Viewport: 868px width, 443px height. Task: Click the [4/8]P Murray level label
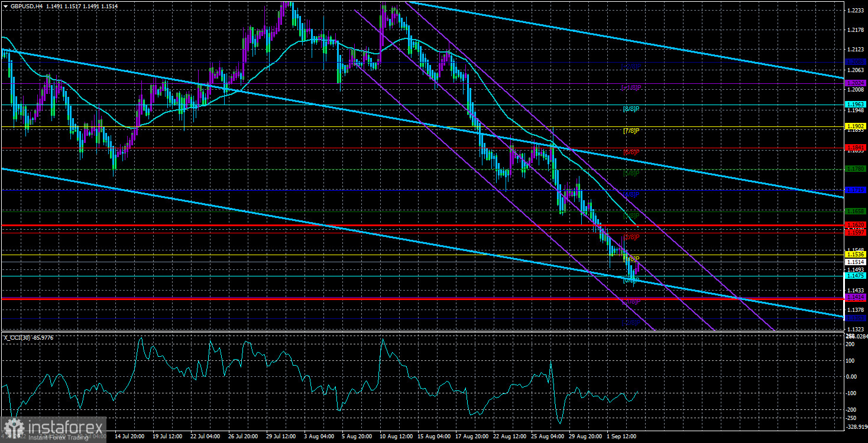632,194
